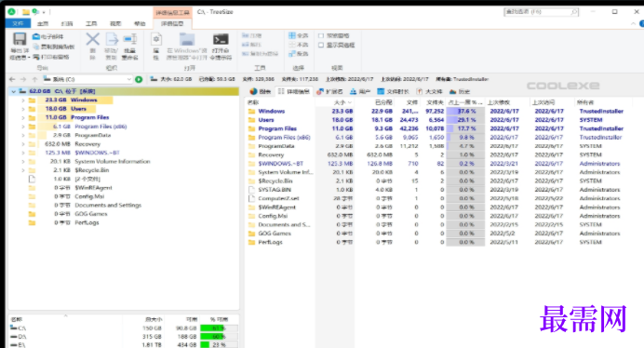Click the blue help question mark icon
Viewport: 644px width, 348px height.
pos(641,24)
